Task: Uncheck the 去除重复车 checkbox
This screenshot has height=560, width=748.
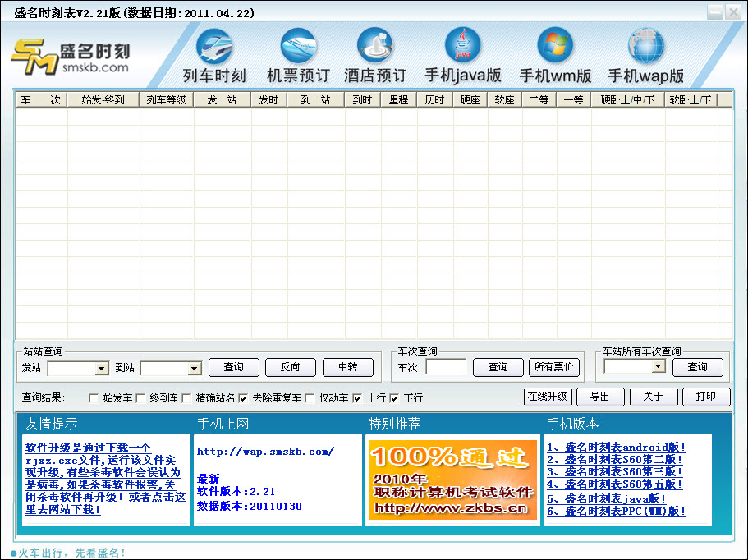Action: point(243,398)
